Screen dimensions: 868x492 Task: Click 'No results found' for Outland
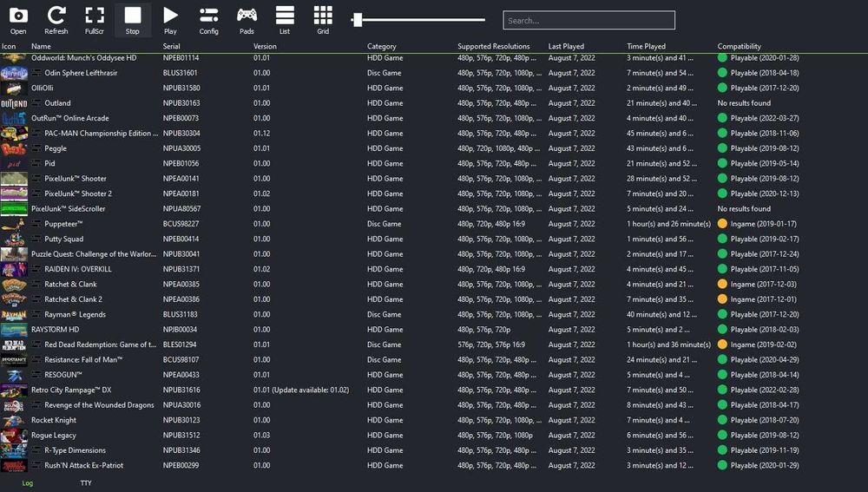(x=744, y=103)
